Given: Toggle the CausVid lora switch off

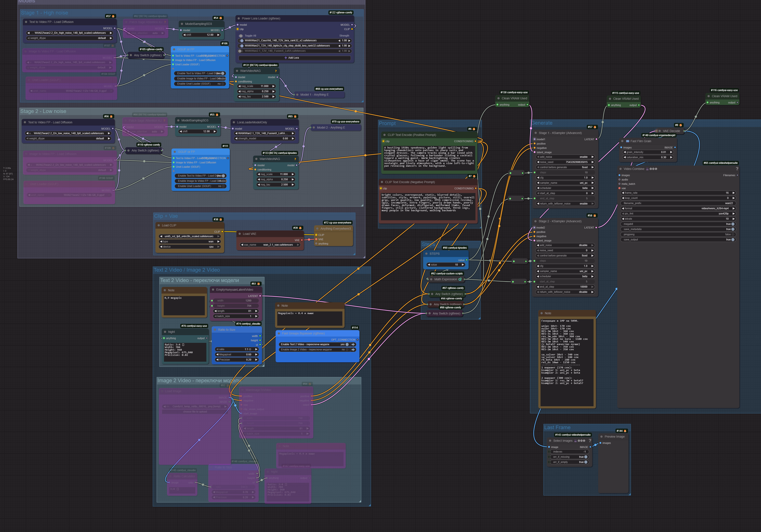Looking at the screenshot, I should pyautogui.click(x=242, y=40).
